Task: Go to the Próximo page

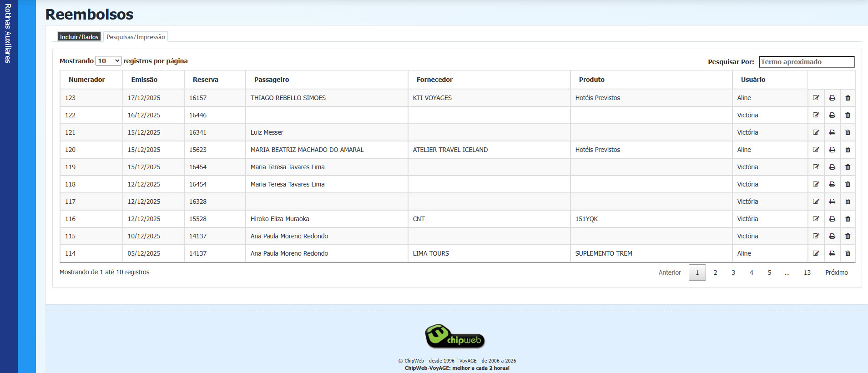Action: 836,272
